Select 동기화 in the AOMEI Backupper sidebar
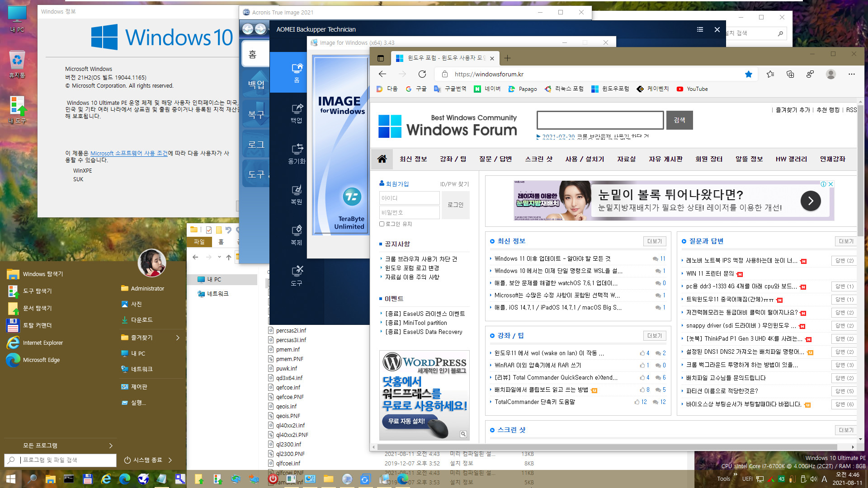The image size is (868, 488). coord(297,154)
